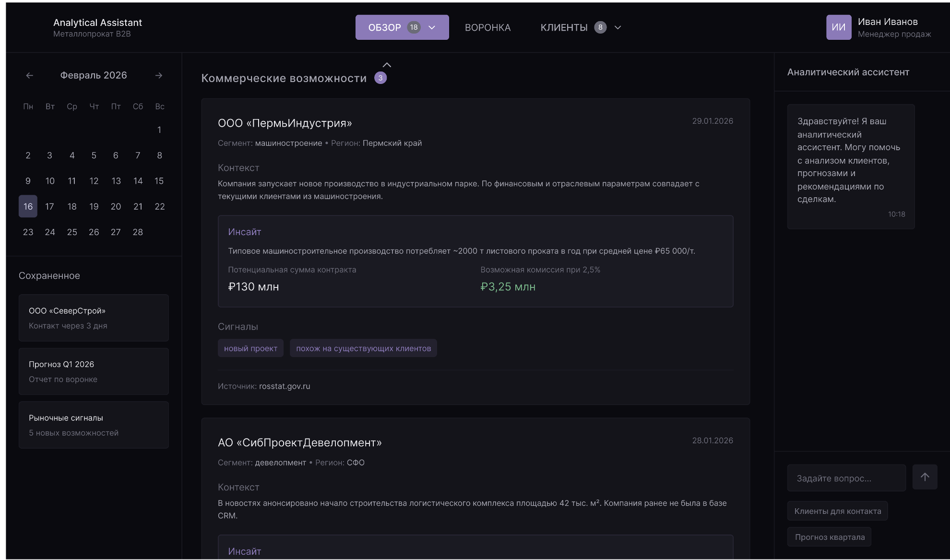Viewport: 950px width, 560px height.
Task: Go to previous month in calendar
Action: [x=30, y=75]
